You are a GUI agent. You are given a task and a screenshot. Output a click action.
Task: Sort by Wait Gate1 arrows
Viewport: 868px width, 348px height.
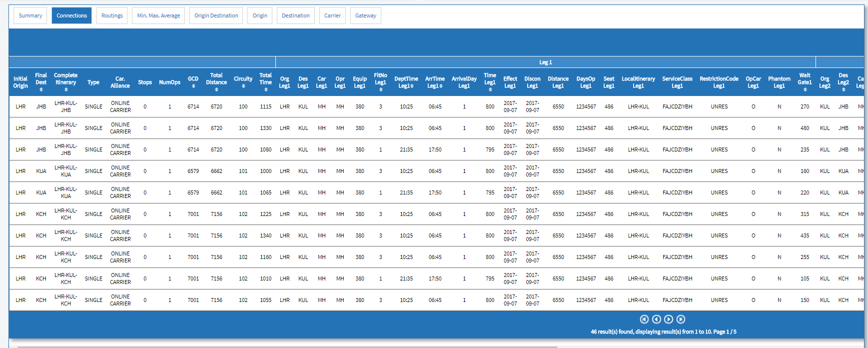pyautogui.click(x=805, y=89)
